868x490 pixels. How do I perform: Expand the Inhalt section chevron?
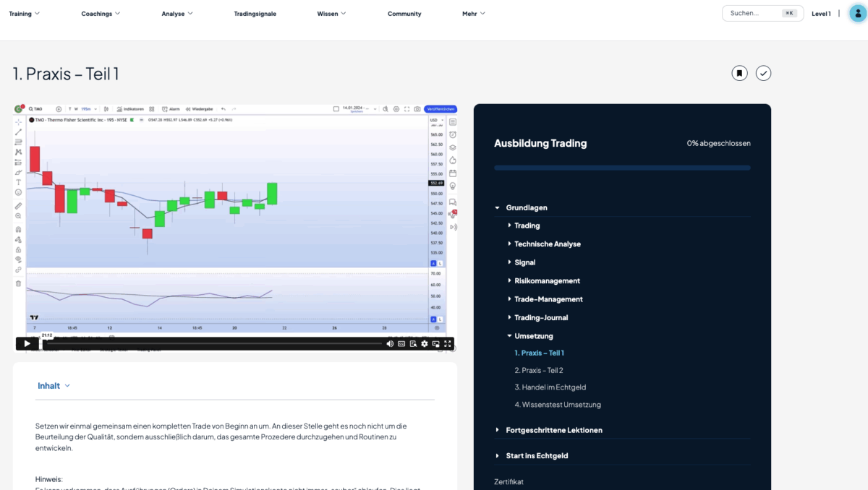[x=67, y=386]
